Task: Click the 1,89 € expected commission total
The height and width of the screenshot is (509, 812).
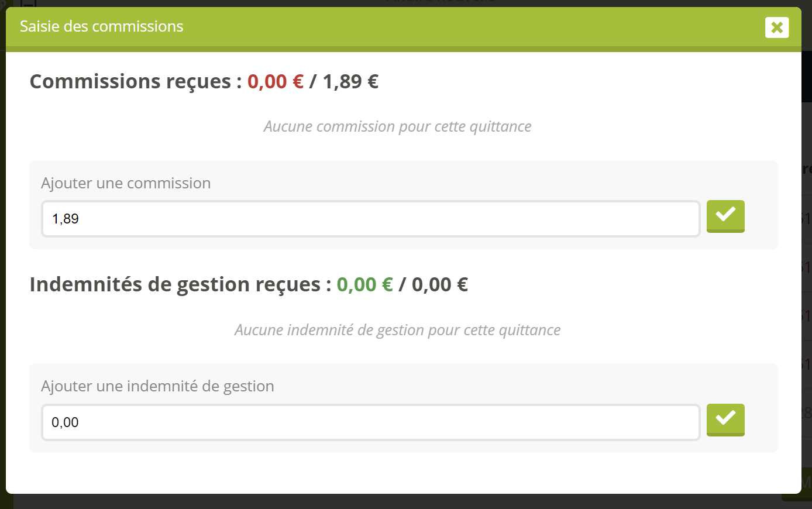Action: coord(350,81)
